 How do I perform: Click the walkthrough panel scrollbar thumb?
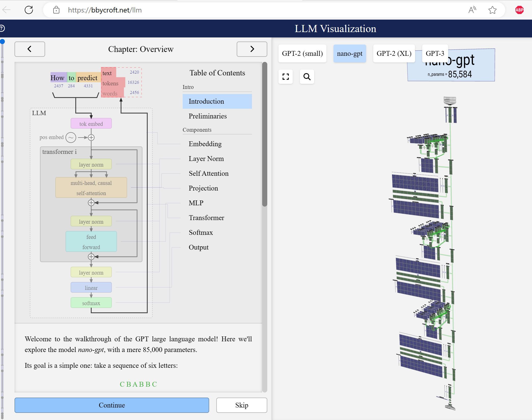point(265,134)
